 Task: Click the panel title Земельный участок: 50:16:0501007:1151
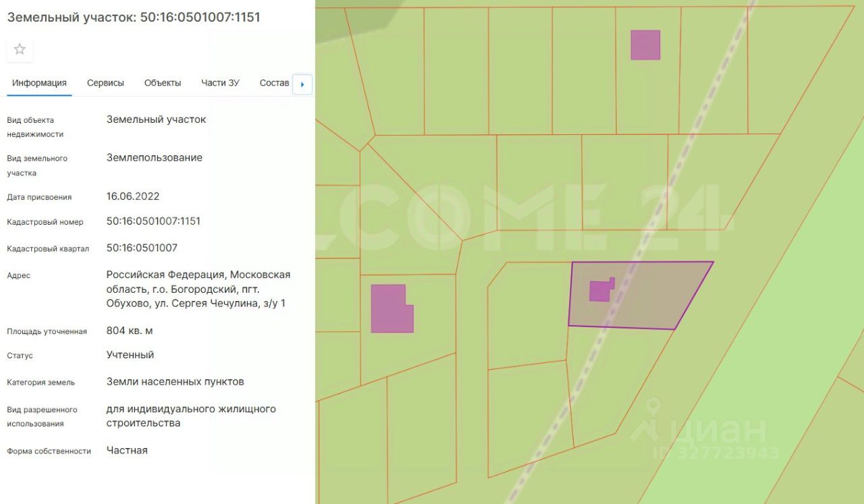(x=134, y=18)
